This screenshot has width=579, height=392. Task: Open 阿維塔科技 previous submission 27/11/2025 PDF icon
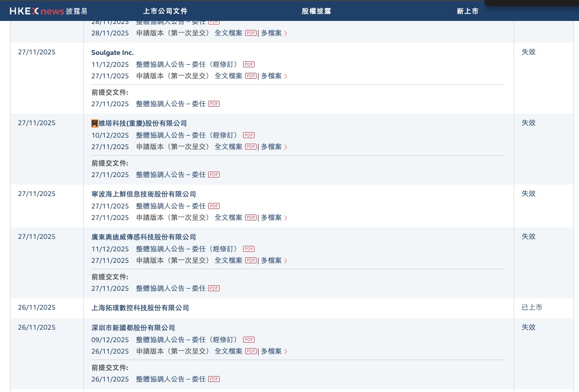pos(214,175)
